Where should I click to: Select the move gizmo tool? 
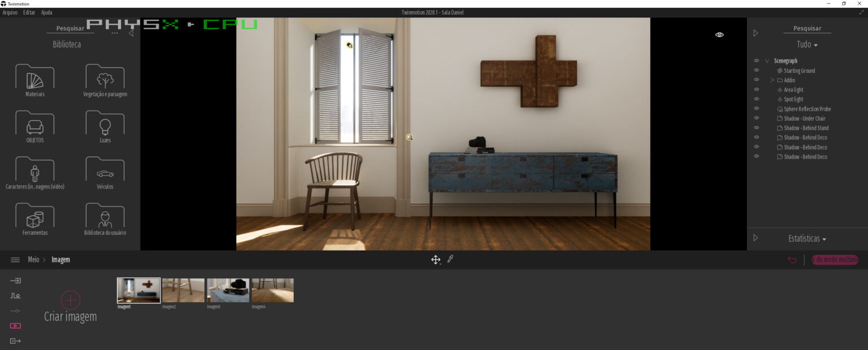tap(436, 260)
